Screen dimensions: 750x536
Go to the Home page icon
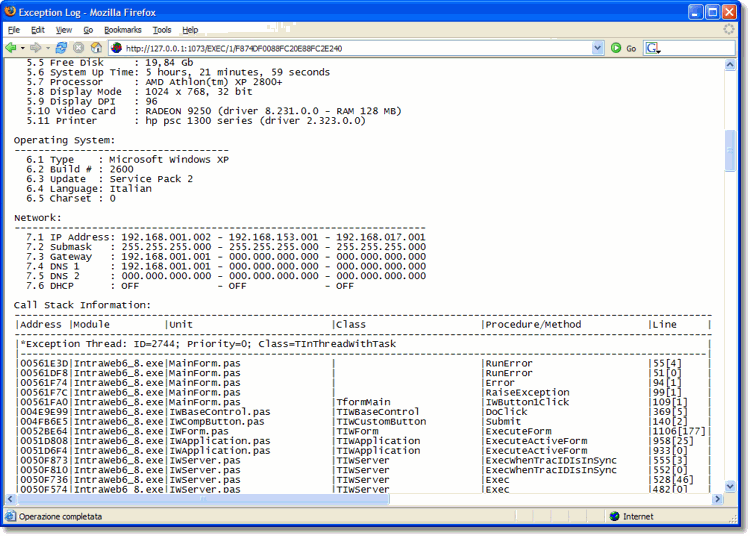(96, 48)
